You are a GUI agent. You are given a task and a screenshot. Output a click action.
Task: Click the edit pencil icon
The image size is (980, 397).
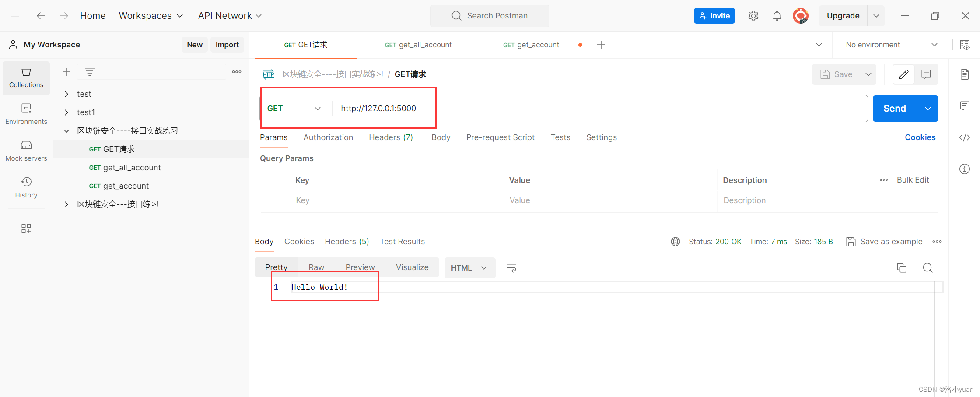tap(904, 74)
